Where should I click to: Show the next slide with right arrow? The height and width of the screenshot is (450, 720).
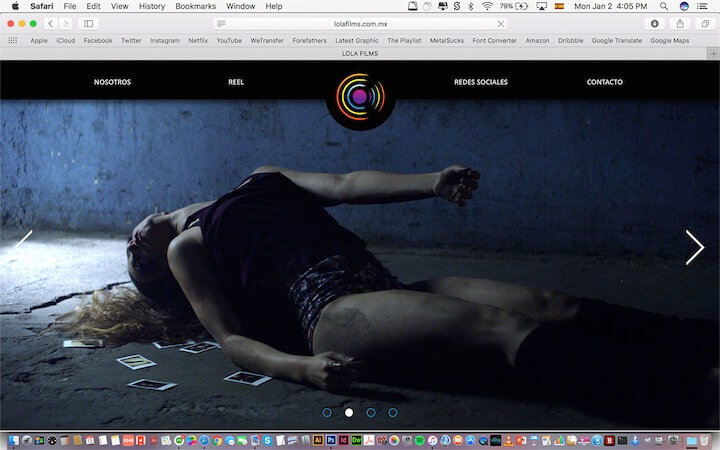click(695, 247)
